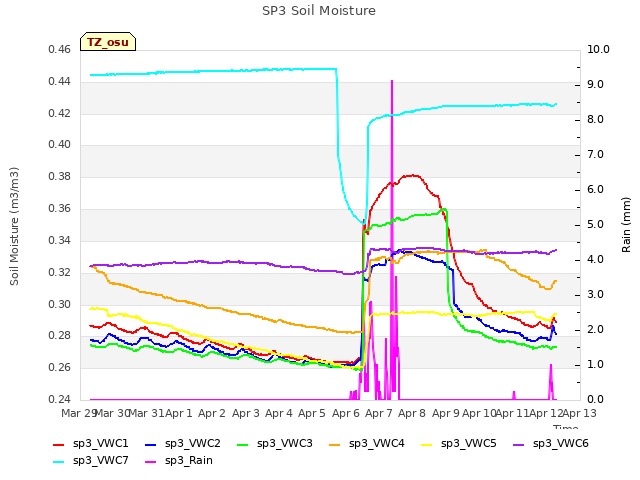
Task: Click the 10.0 rain axis value
Action: click(x=598, y=50)
